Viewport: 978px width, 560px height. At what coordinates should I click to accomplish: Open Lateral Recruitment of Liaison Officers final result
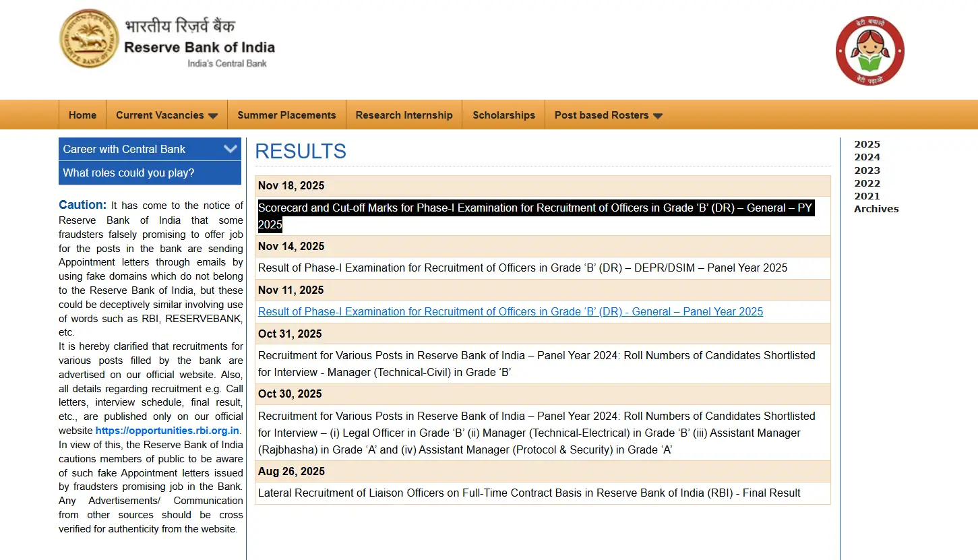pyautogui.click(x=529, y=493)
